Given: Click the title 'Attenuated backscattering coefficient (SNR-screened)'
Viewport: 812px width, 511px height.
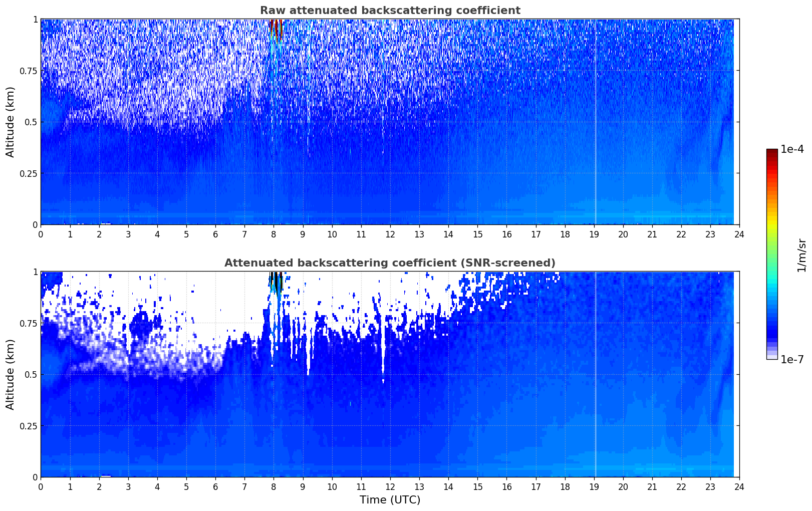Looking at the screenshot, I should coord(390,263).
